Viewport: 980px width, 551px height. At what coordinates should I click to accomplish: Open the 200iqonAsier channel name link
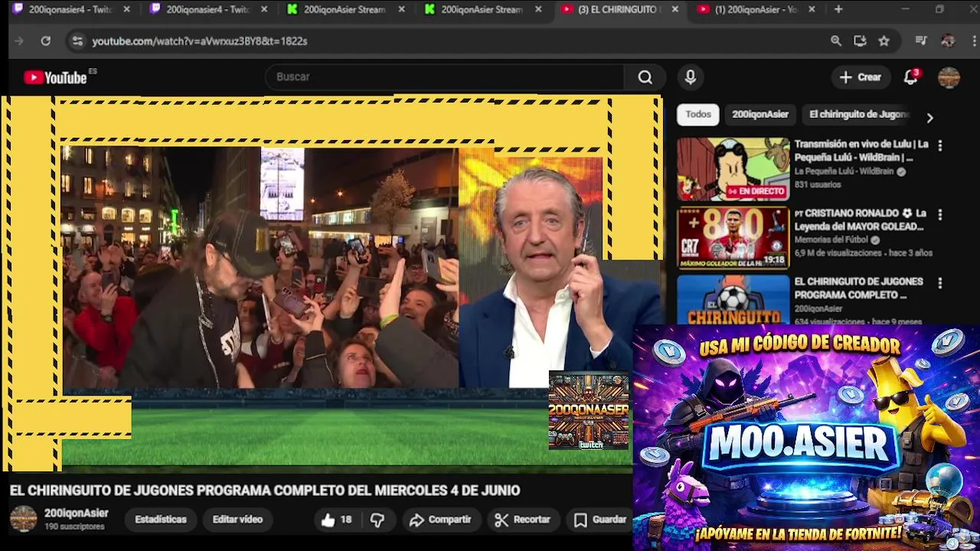coord(76,514)
